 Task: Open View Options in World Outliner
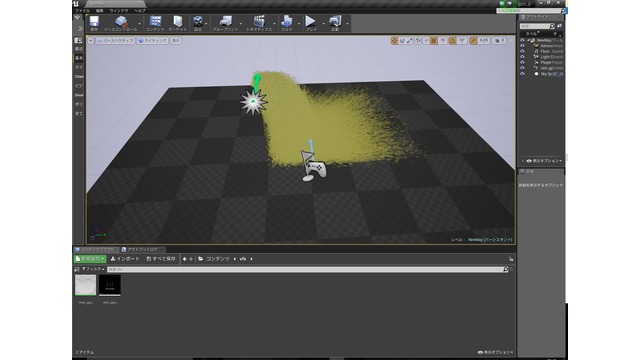(x=544, y=161)
